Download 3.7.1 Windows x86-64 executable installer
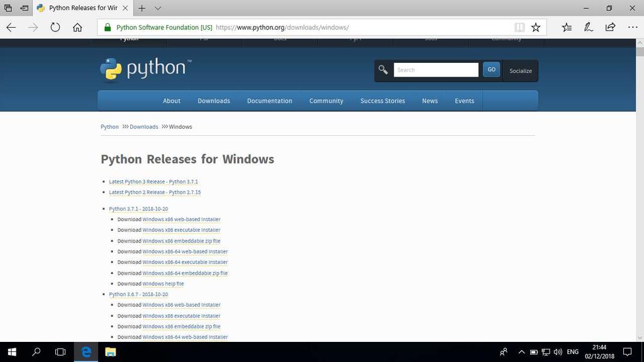Screen dimensions: 644x362 pyautogui.click(x=185, y=262)
